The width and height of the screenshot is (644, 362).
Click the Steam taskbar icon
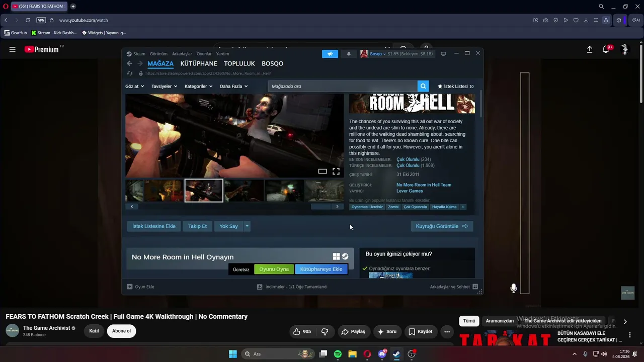tap(396, 354)
